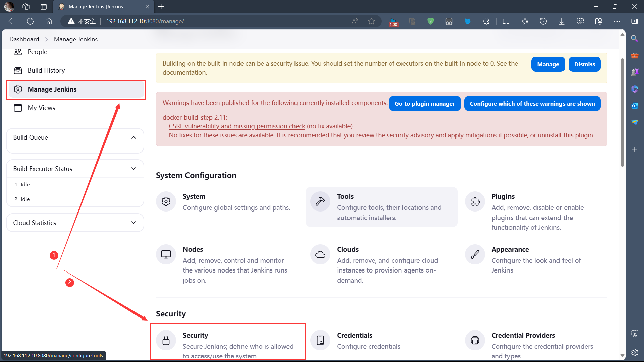
Task: Click the Manage button in the warning
Action: pyautogui.click(x=548, y=64)
